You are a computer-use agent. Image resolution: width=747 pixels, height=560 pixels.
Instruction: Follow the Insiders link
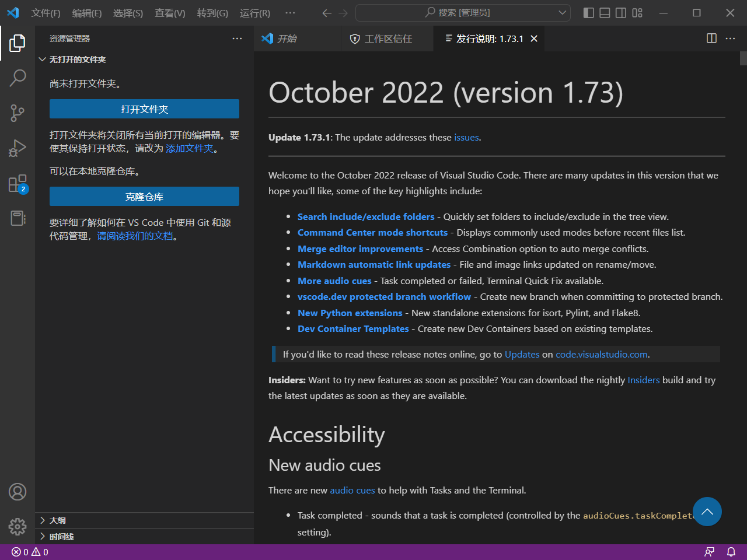pos(643,380)
